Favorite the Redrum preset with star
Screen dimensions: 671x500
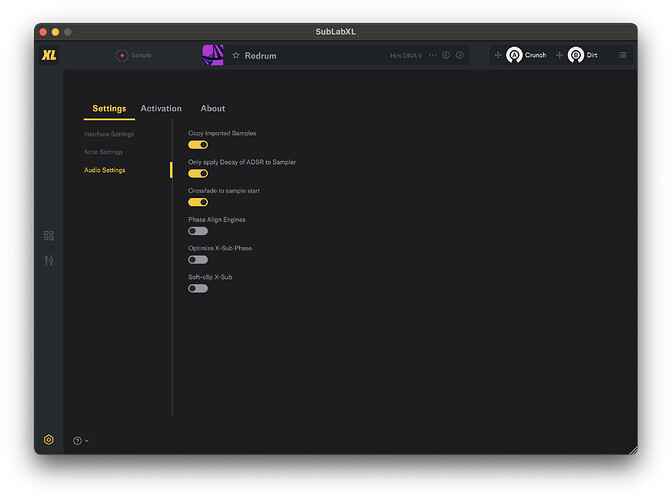[236, 55]
